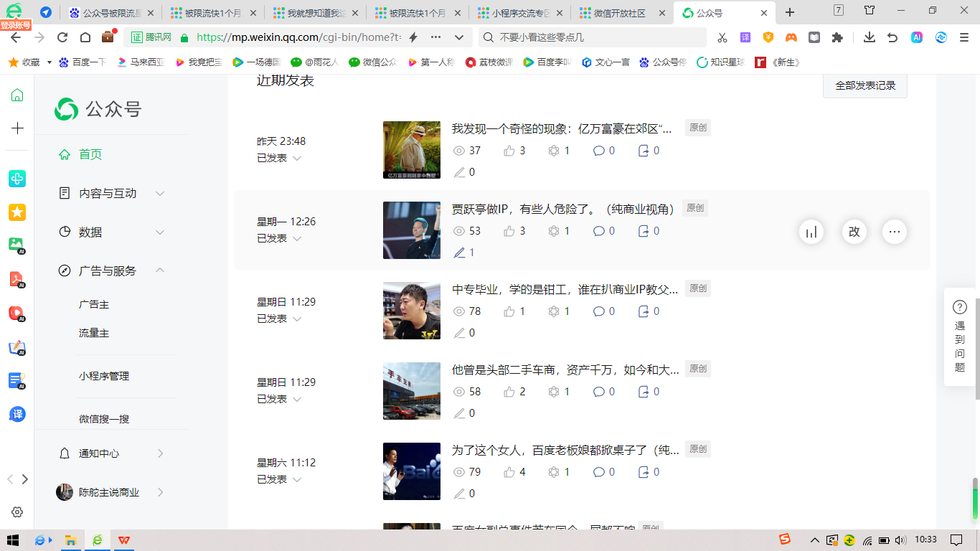
Task: Click the search magnifier icon
Action: [x=489, y=37]
